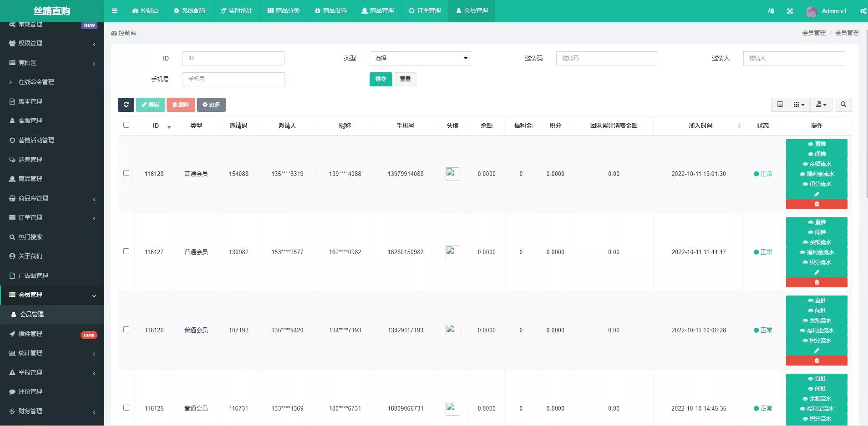Image resolution: width=868 pixels, height=426 pixels.
Task: Open the 类型 selection dropdown
Action: point(419,58)
